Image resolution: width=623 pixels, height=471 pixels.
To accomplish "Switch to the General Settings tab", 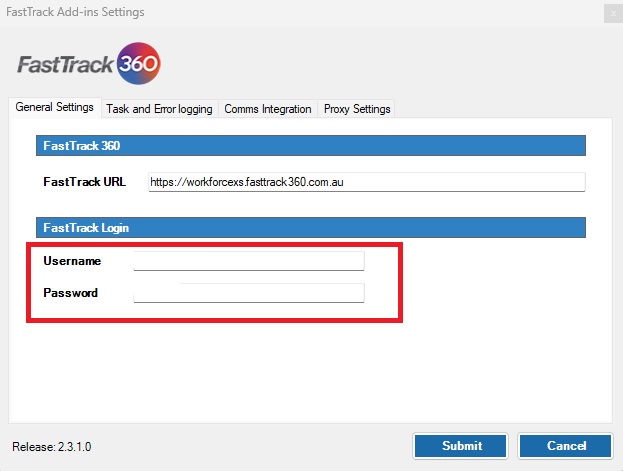I will pyautogui.click(x=54, y=107).
